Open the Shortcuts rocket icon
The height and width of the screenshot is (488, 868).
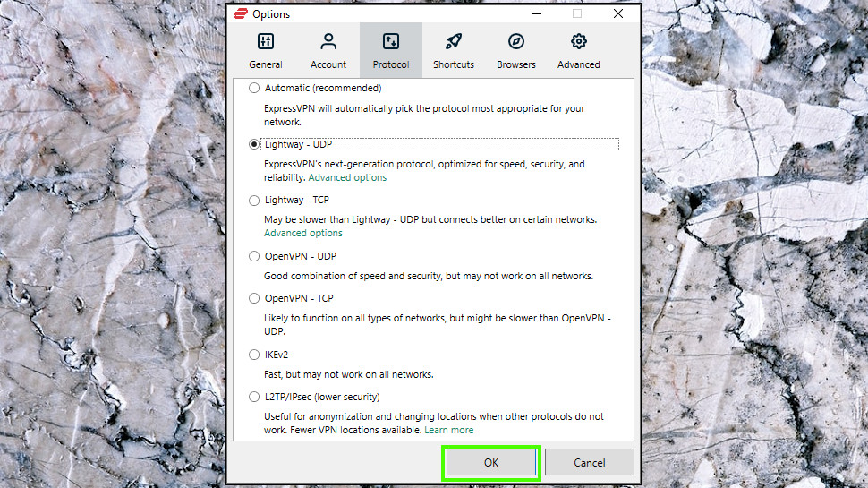point(454,41)
